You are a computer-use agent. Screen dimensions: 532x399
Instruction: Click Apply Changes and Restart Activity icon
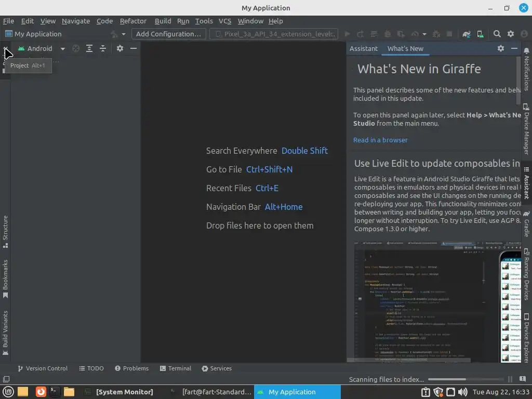(x=361, y=34)
